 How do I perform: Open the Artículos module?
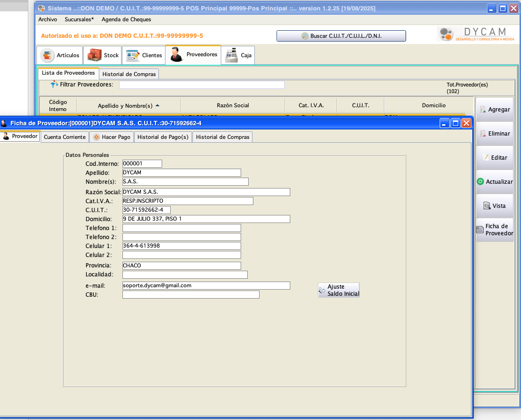tap(60, 55)
